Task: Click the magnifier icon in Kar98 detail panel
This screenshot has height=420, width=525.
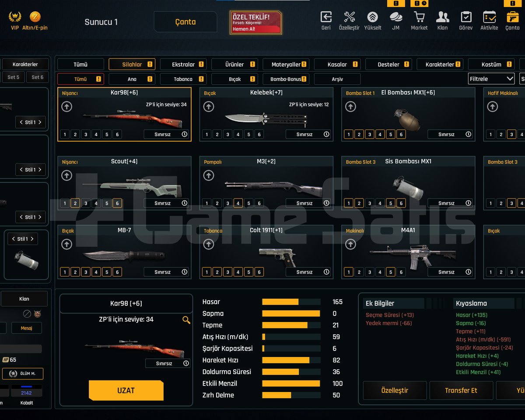Action: click(x=186, y=320)
